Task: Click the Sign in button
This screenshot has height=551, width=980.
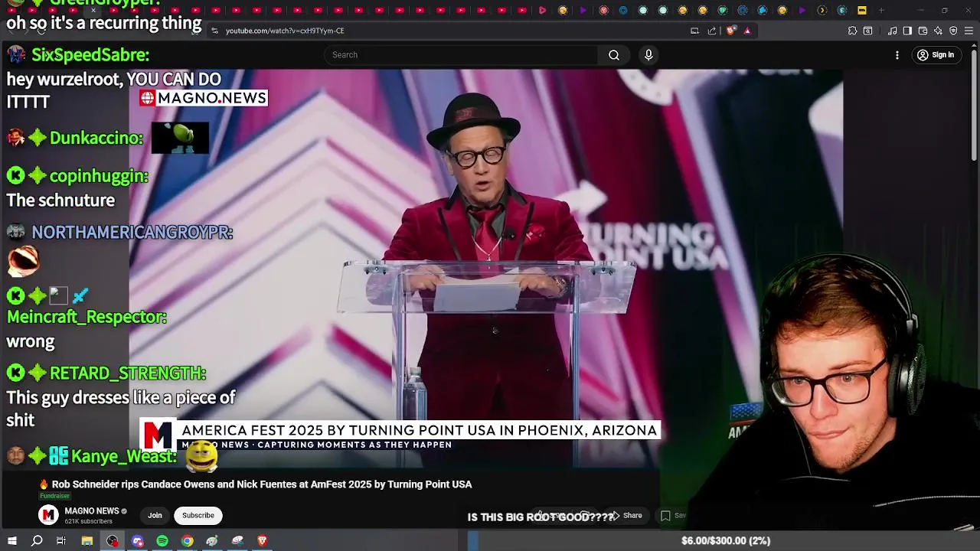Action: [936, 55]
